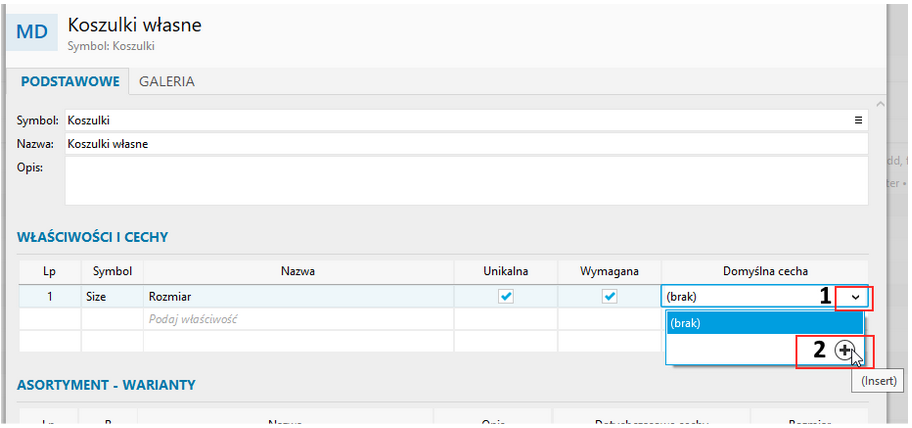Click the Unikalna column header
This screenshot has width=912, height=428.
[x=506, y=271]
